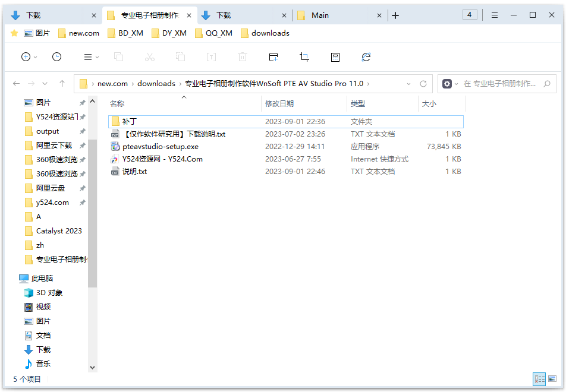Click the crop tool icon
The height and width of the screenshot is (392, 566).
coord(304,57)
